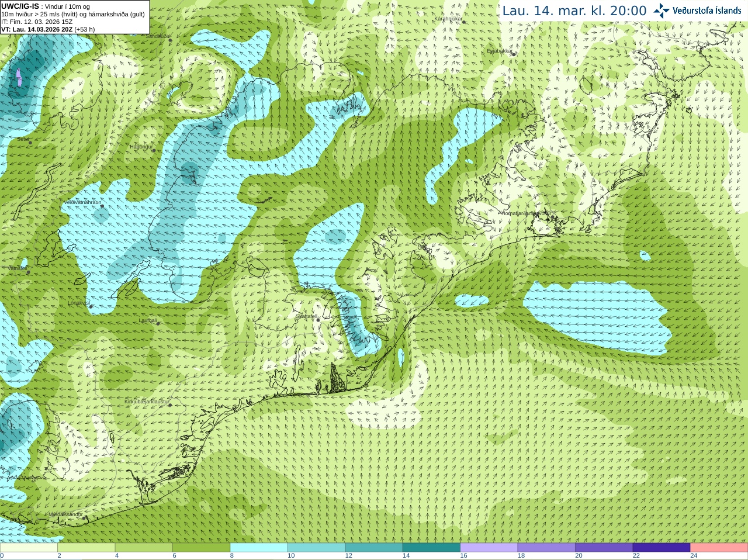Click the line beginning 10m hviður > 25 m/s
The width and height of the screenshot is (748, 560).
[73, 14]
